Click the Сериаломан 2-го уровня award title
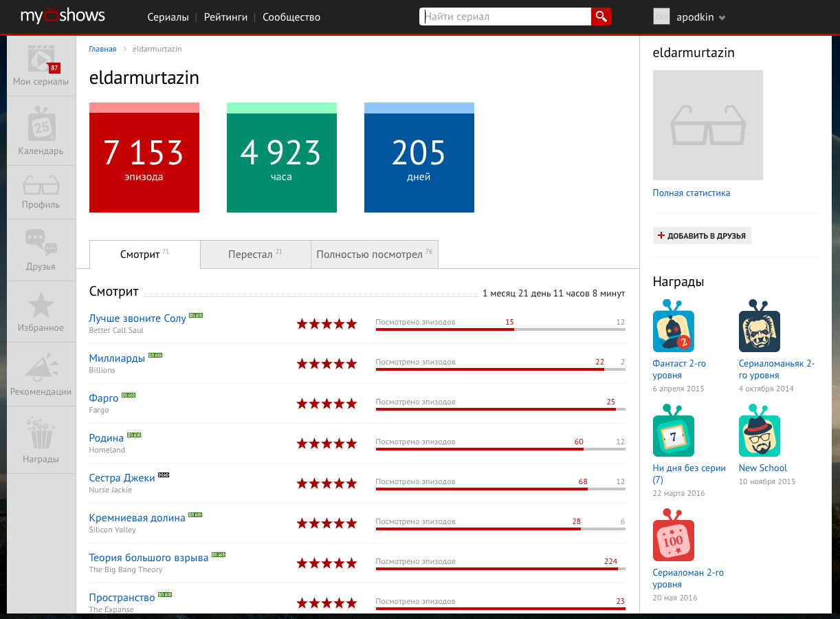This screenshot has width=840, height=619. pos(688,578)
